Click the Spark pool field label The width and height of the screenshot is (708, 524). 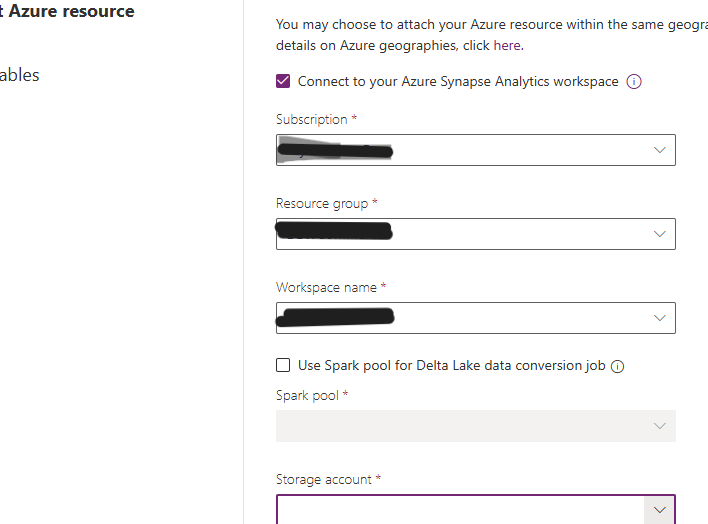coord(307,395)
